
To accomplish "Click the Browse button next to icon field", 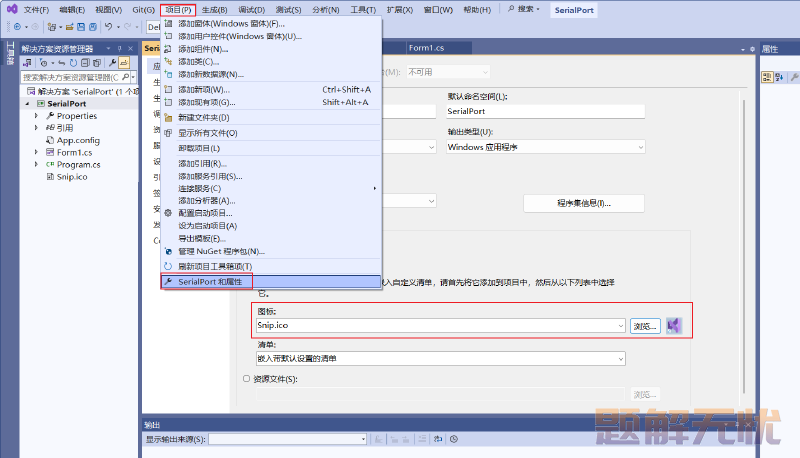I will click(x=645, y=326).
